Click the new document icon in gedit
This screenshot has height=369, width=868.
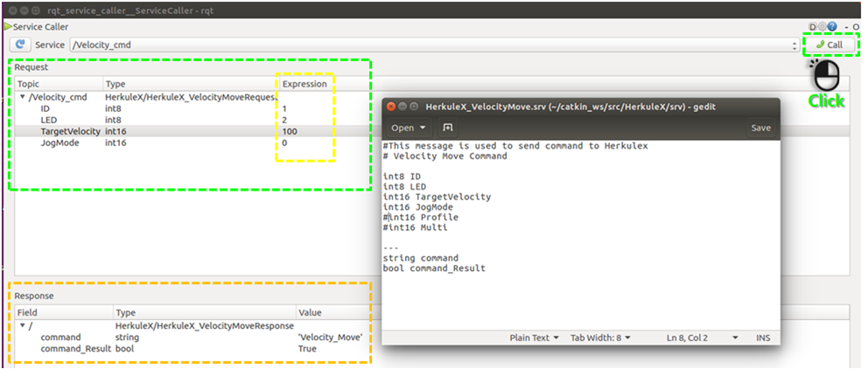448,128
